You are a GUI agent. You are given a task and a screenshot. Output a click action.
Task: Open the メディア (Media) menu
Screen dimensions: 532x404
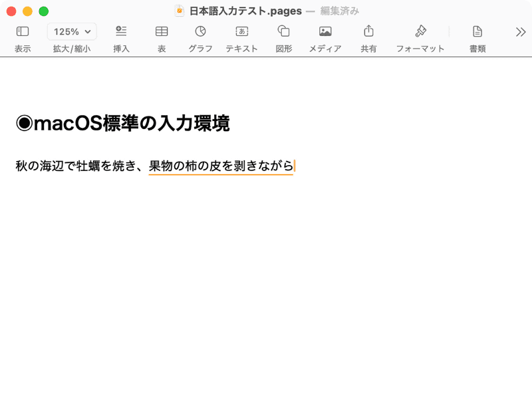tap(325, 31)
